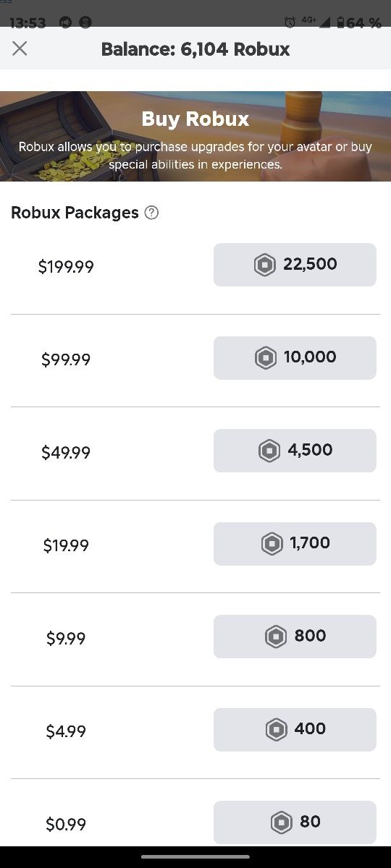Close the Buy Robux screen
Image resolution: width=391 pixels, height=868 pixels.
tap(20, 48)
